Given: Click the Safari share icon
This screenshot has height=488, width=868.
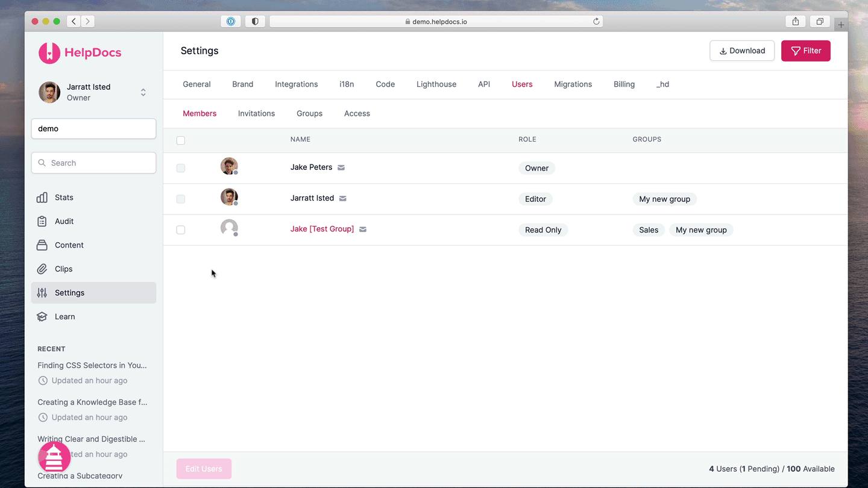Looking at the screenshot, I should pos(796,21).
